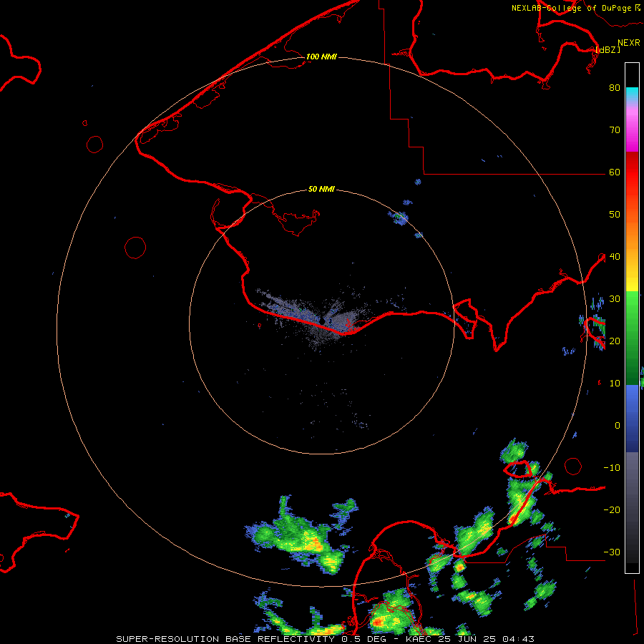Viewport: 644px width, 644px height.
Task: Click the 50 NMI range ring label
Action: [x=321, y=189]
